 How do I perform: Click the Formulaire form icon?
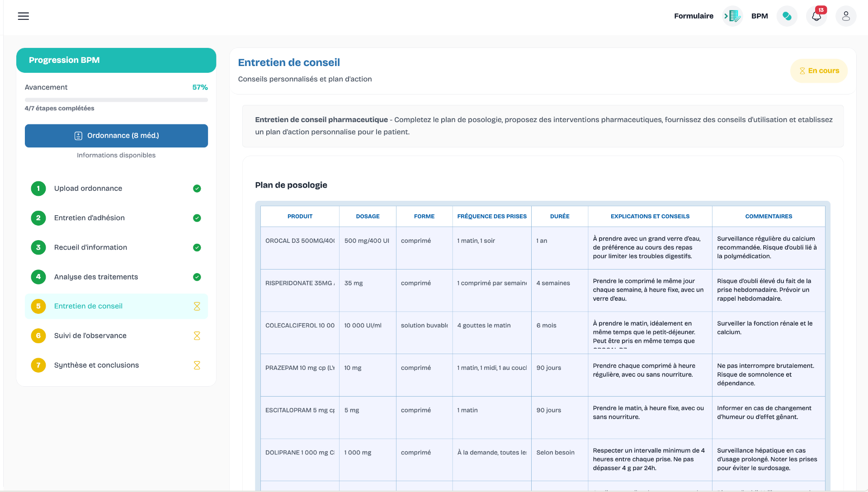coord(733,16)
